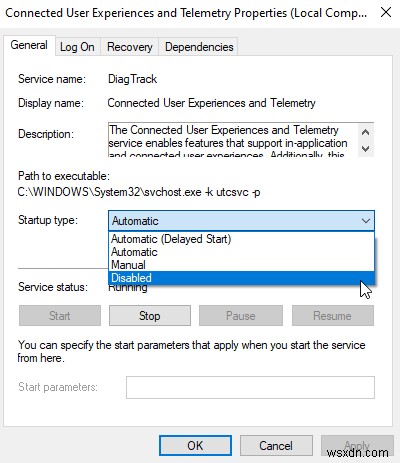Focus the Start parameters text field
This screenshot has height=463, width=400.
[x=250, y=387]
